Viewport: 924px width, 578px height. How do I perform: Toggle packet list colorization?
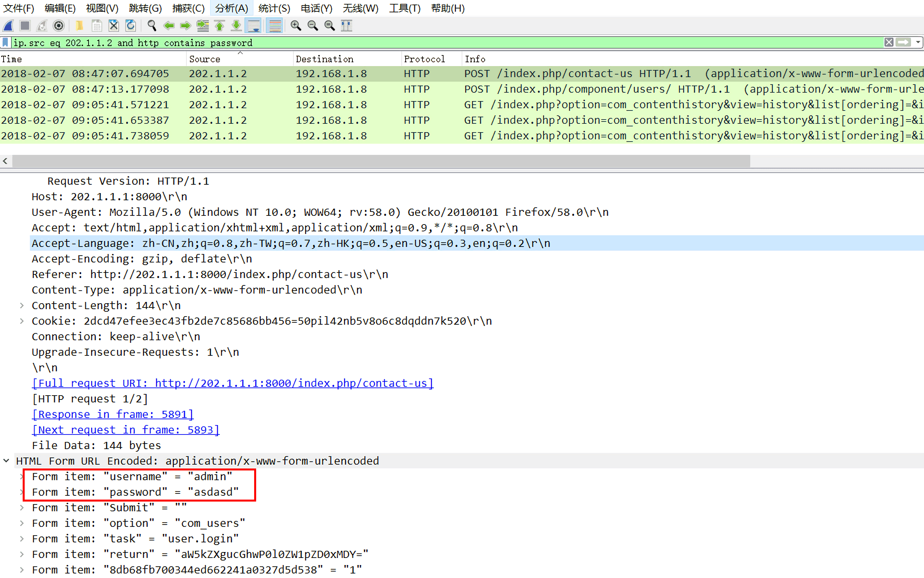(x=275, y=26)
